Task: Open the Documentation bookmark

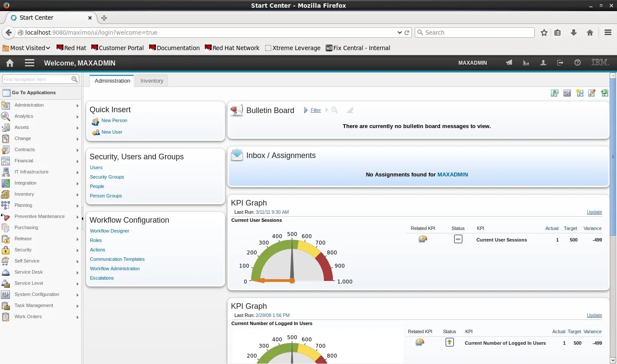Action: click(174, 48)
